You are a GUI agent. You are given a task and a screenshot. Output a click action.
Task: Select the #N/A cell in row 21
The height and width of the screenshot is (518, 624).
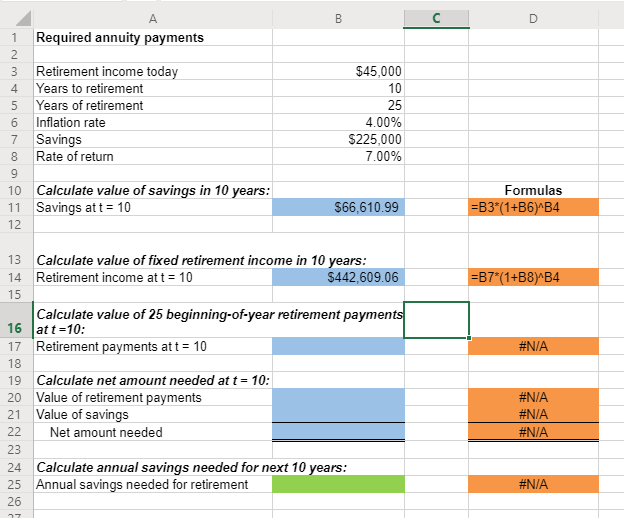(533, 414)
